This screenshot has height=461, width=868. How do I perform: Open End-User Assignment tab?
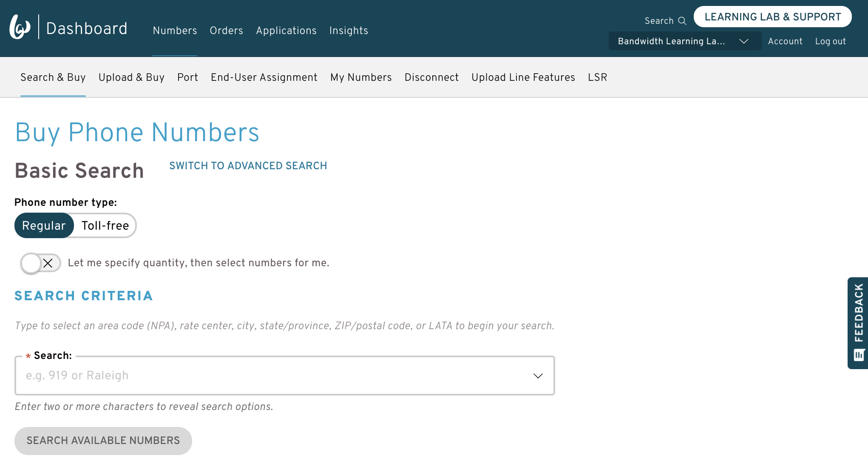[264, 77]
